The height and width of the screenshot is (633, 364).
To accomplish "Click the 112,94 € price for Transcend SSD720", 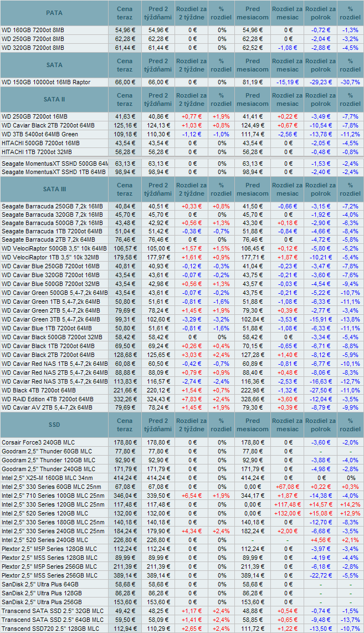I will (x=125, y=629).
